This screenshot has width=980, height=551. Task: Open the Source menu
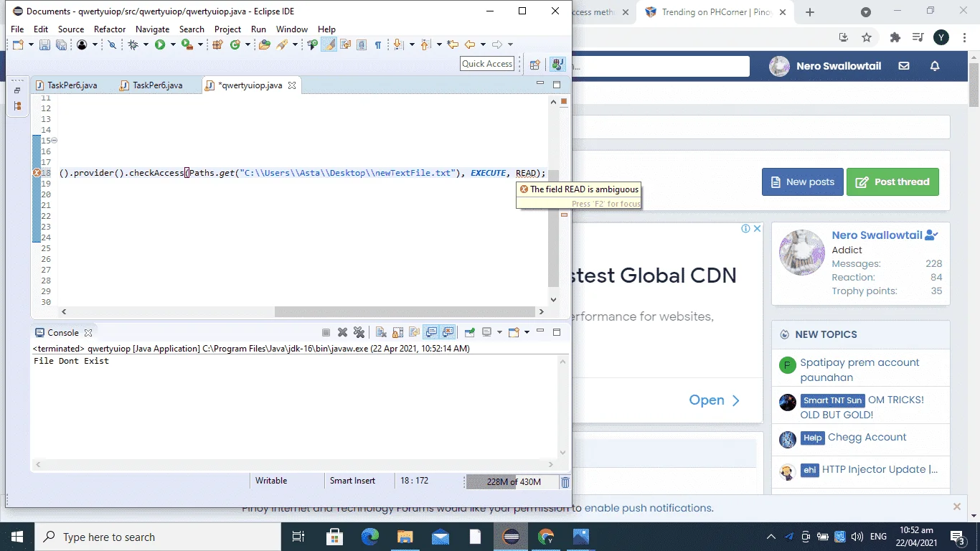(71, 29)
